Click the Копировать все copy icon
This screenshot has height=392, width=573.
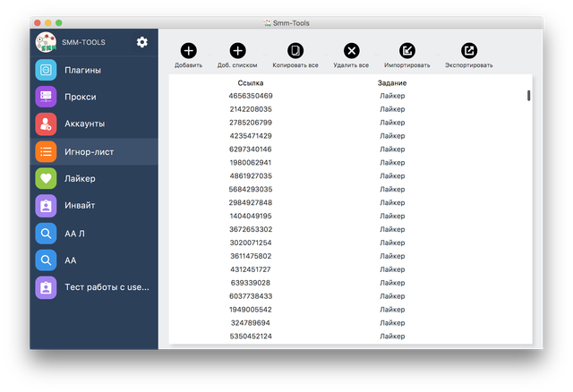(x=295, y=51)
